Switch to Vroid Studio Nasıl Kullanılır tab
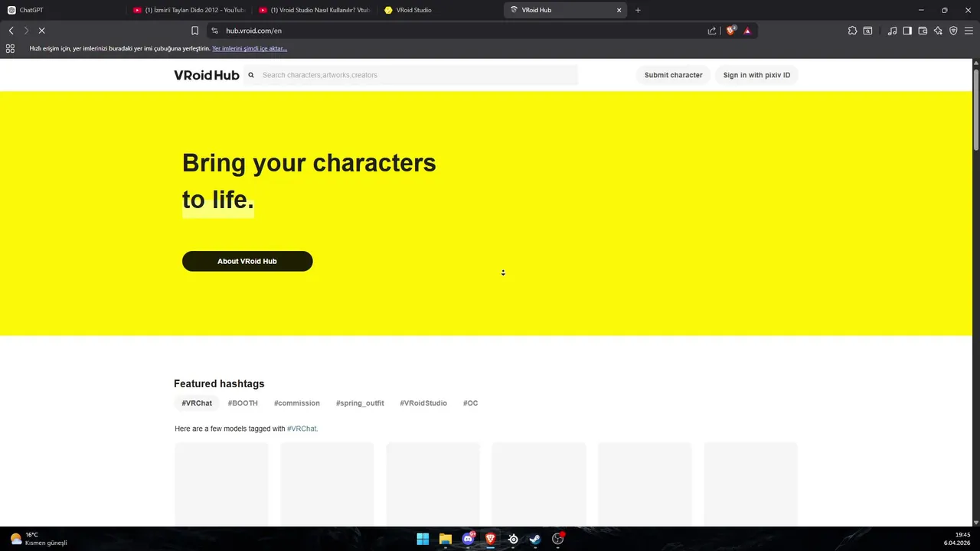980x551 pixels. [315, 10]
